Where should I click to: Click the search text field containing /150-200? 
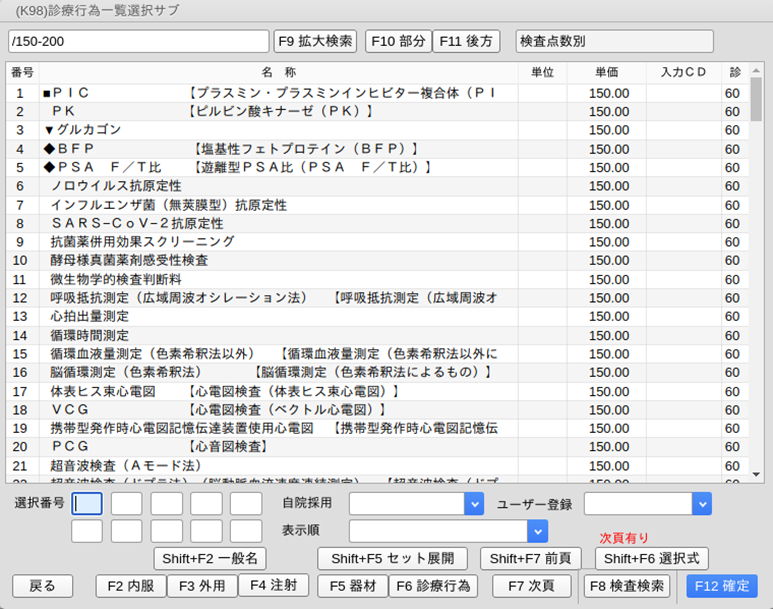(x=138, y=41)
